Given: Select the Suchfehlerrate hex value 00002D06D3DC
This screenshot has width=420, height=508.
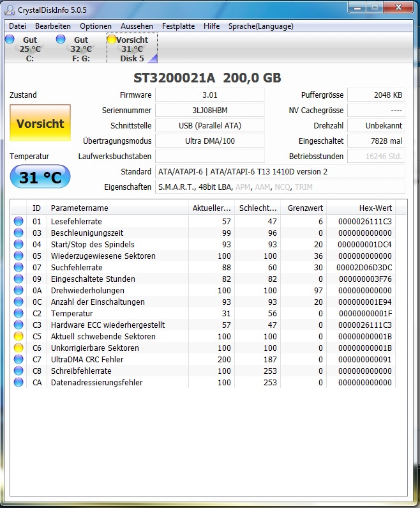Looking at the screenshot, I should pyautogui.click(x=364, y=267).
